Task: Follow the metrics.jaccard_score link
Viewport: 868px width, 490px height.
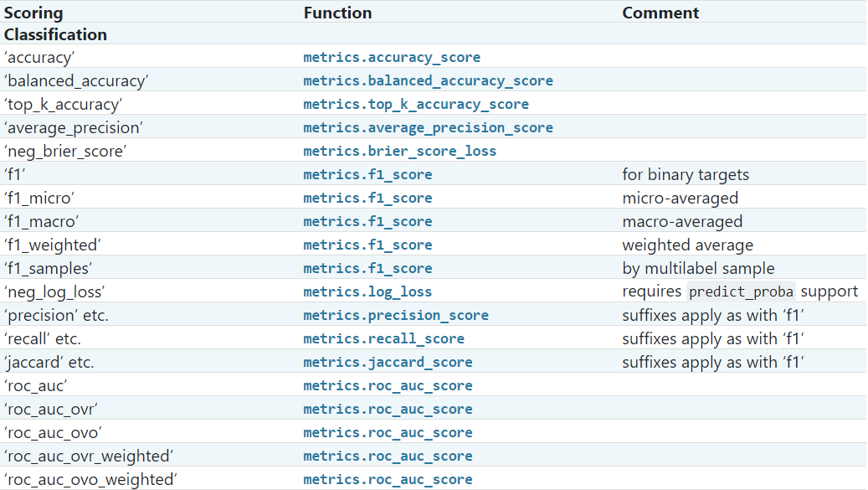Action: coord(387,362)
